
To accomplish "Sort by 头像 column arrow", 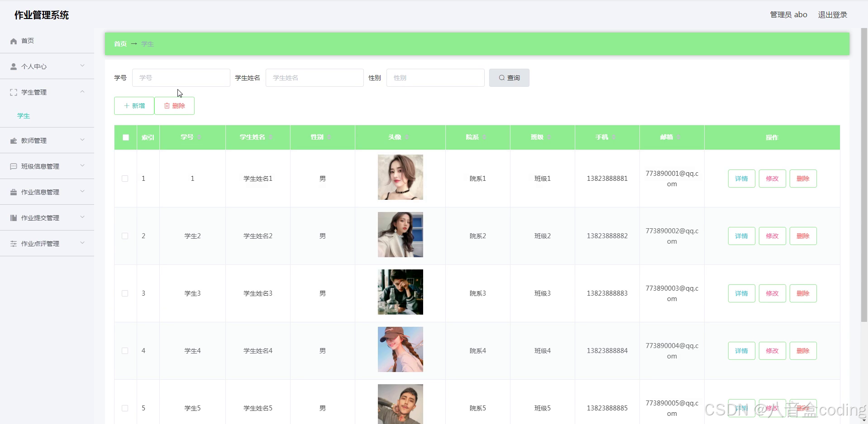I will 407,137.
